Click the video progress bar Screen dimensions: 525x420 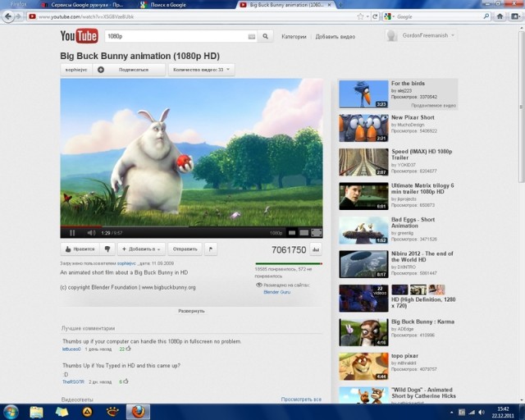coord(191,226)
